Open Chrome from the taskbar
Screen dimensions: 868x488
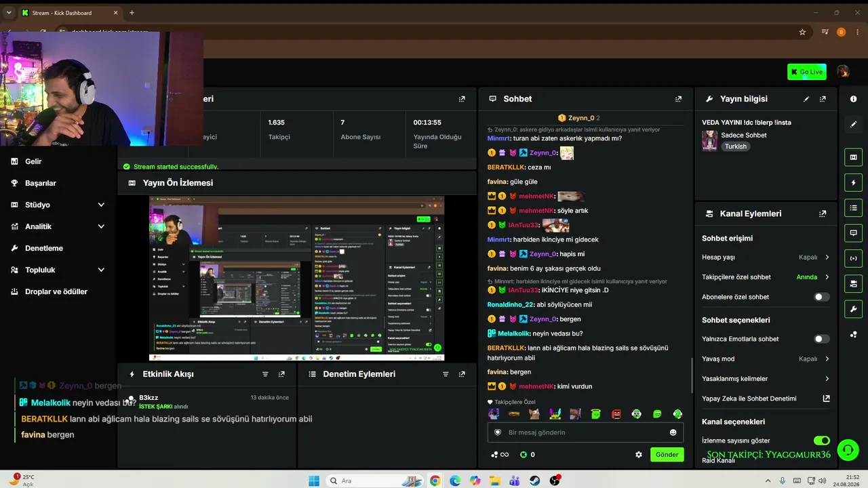point(435,481)
